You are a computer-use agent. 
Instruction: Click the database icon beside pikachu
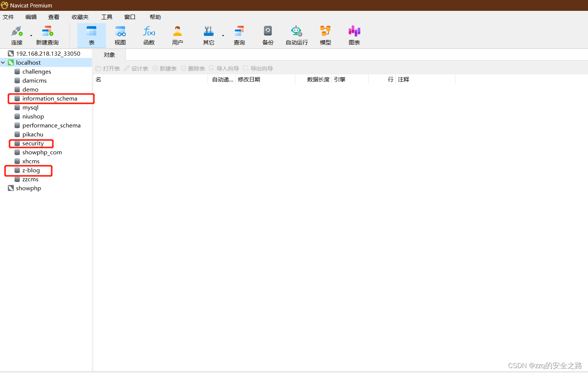click(x=17, y=134)
